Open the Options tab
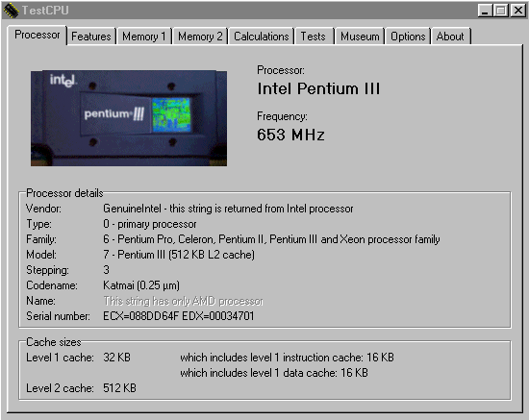The height and width of the screenshot is (420, 529). coord(408,37)
